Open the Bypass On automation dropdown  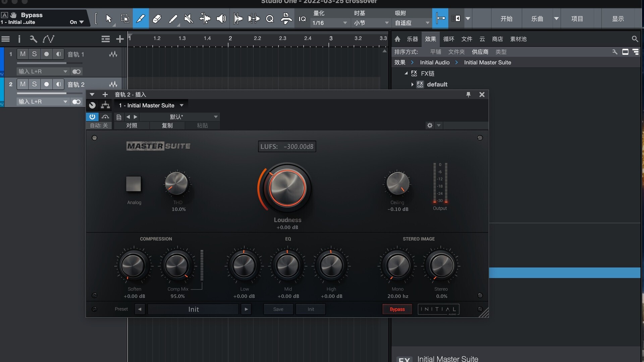click(x=77, y=22)
